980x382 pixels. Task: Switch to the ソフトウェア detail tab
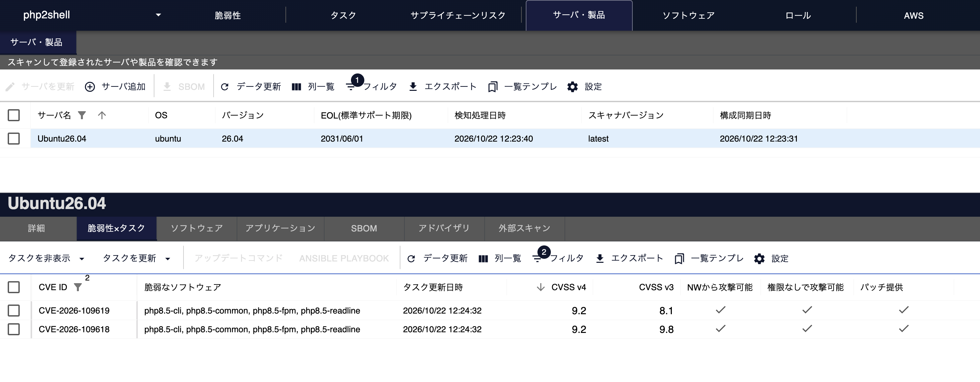tap(197, 228)
